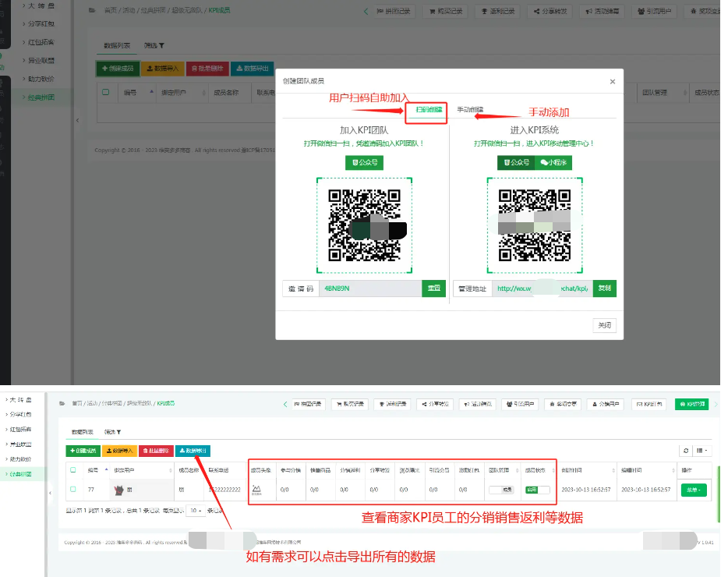The width and height of the screenshot is (728, 577).
Task: Click 创建成员 on the dimmed page
Action: (x=118, y=69)
